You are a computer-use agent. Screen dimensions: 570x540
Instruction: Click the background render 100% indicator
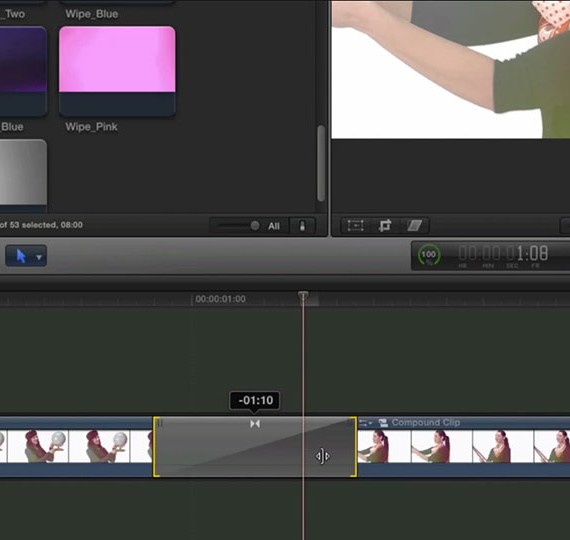click(429, 255)
